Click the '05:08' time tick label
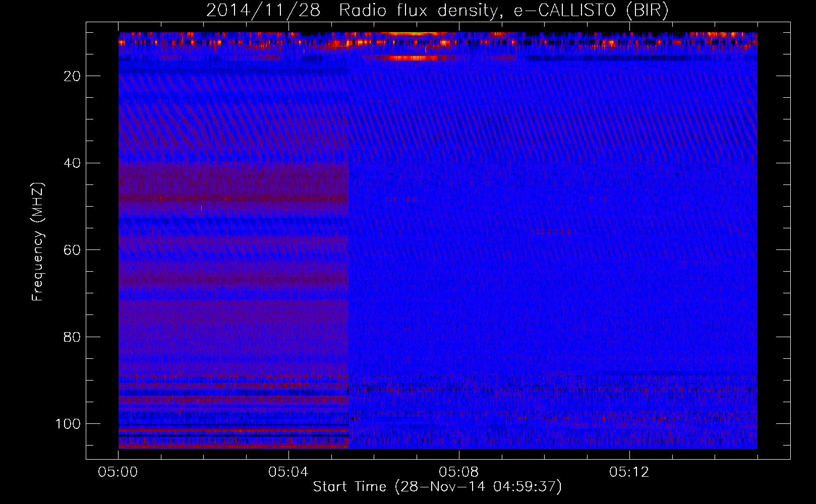The image size is (816, 504). (x=459, y=472)
